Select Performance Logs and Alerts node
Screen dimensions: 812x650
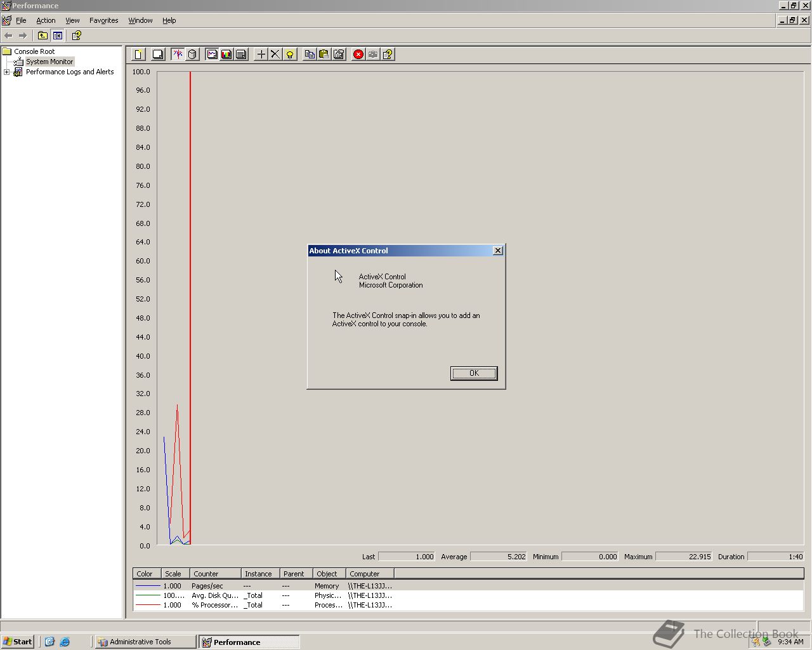pyautogui.click(x=70, y=72)
